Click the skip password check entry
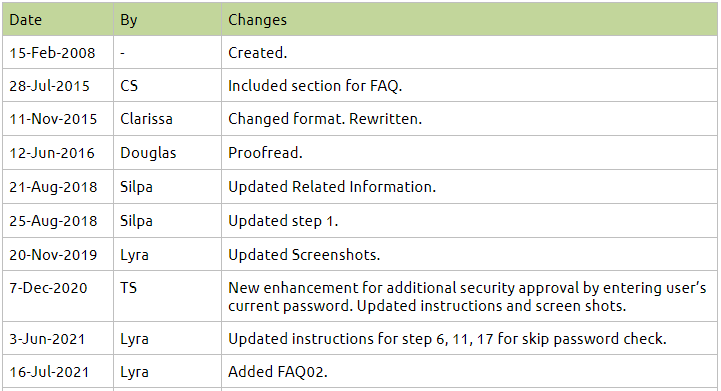Viewport: 721px width, 391px height. (447, 339)
